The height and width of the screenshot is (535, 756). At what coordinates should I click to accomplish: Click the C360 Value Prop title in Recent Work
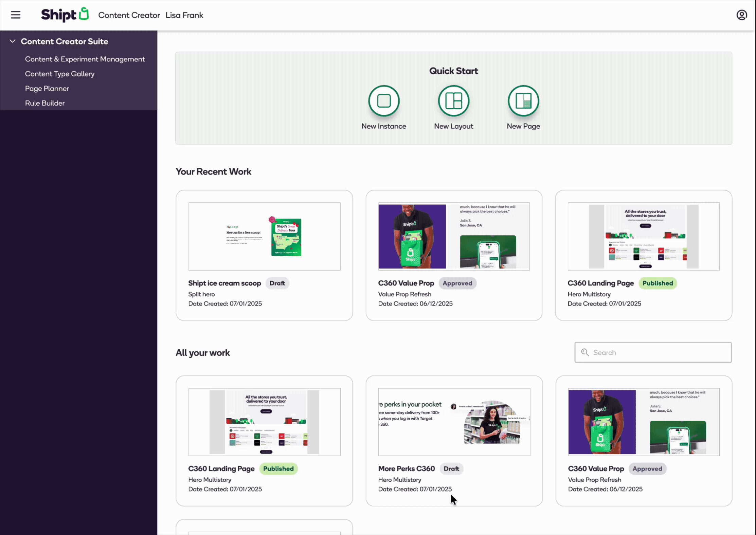(x=406, y=283)
